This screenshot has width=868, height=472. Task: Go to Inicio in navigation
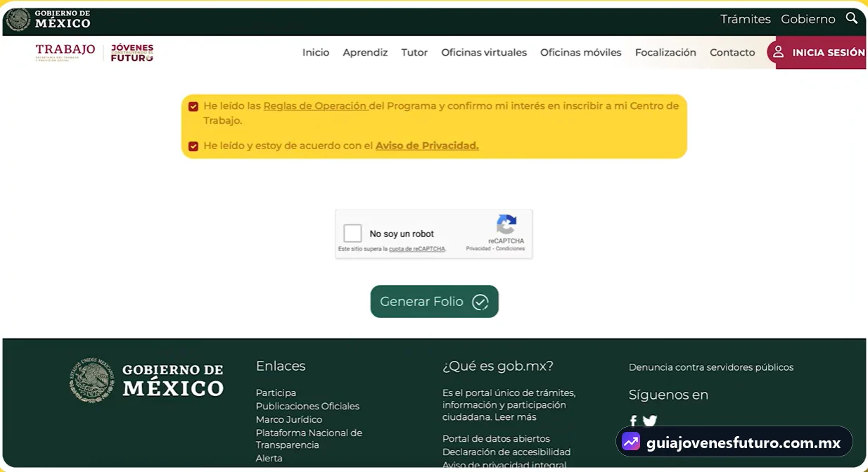[316, 53]
